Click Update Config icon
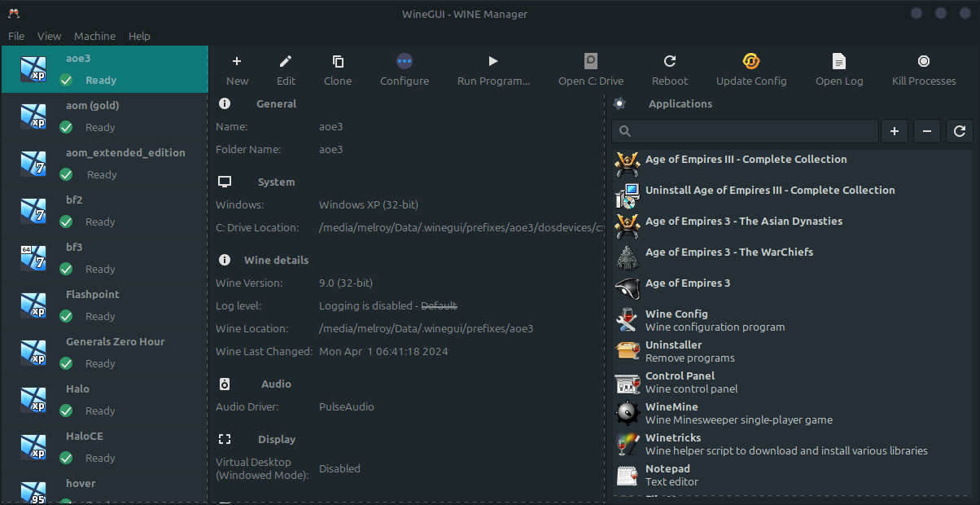 point(751,62)
